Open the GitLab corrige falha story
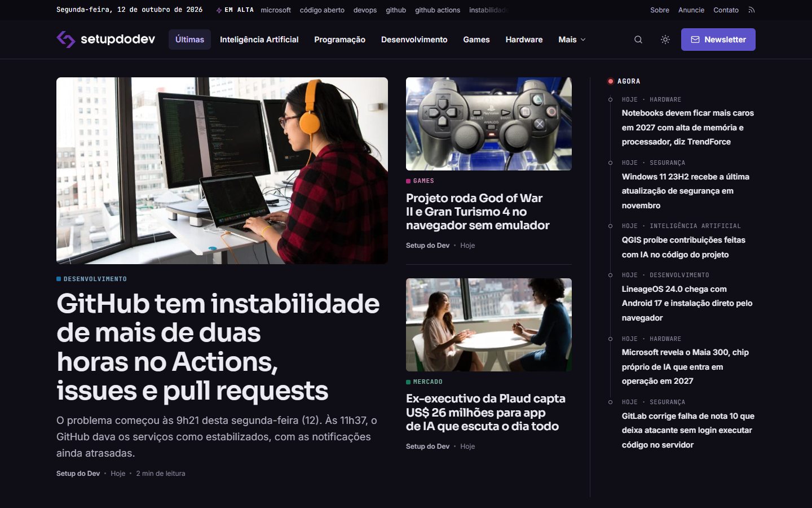The height and width of the screenshot is (508, 812). 688,430
